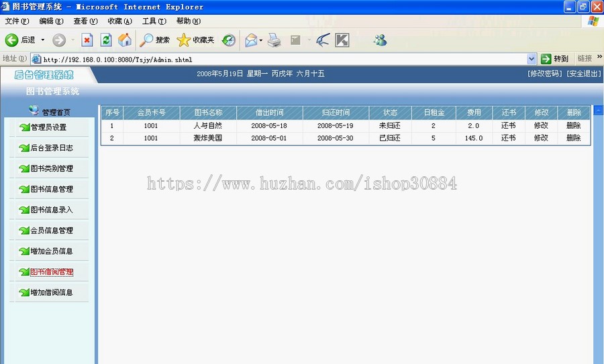
Task: Refresh the page using green arrows icon
Action: pyautogui.click(x=106, y=40)
